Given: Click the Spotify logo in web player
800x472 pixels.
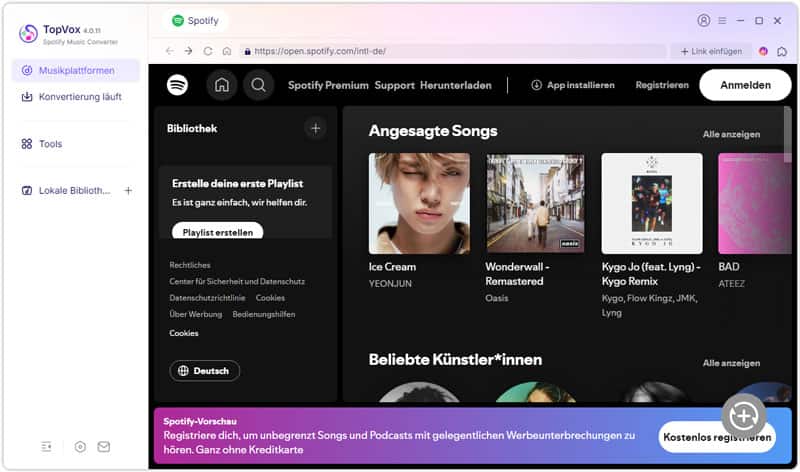Looking at the screenshot, I should click(x=177, y=85).
